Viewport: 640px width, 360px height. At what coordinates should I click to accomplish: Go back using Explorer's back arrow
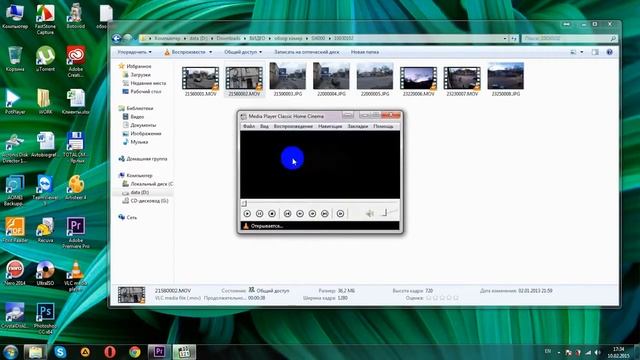tap(116, 38)
